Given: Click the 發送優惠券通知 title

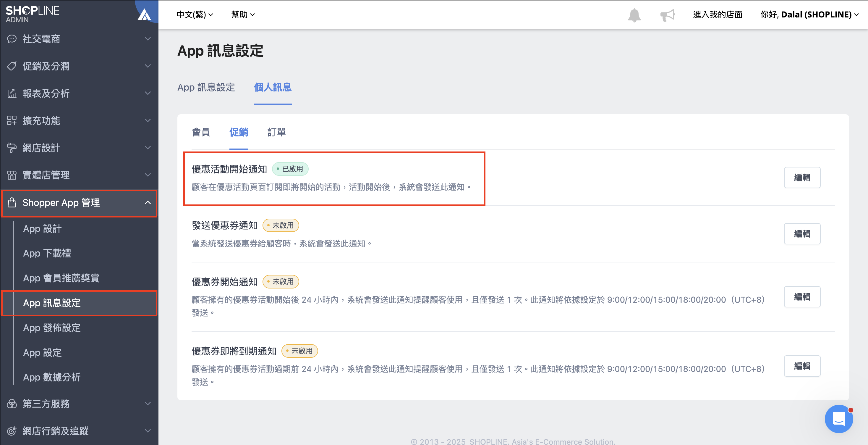Looking at the screenshot, I should pos(224,225).
